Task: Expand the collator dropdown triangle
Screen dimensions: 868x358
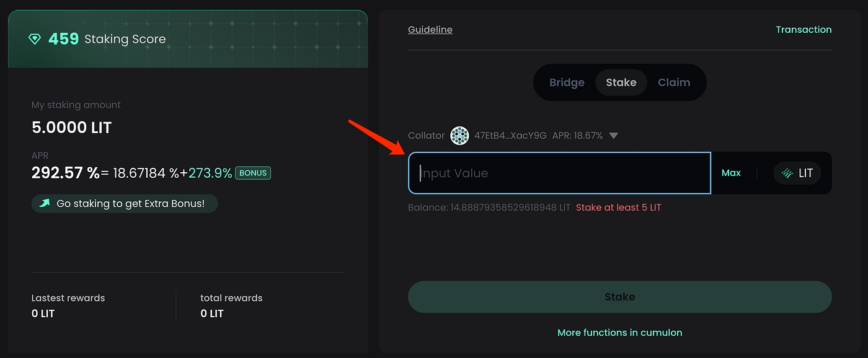Action: click(x=613, y=136)
